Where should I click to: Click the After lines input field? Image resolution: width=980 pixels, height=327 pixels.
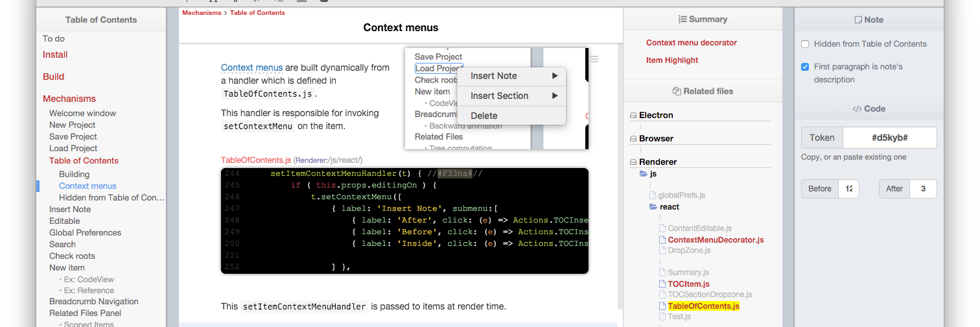click(923, 189)
